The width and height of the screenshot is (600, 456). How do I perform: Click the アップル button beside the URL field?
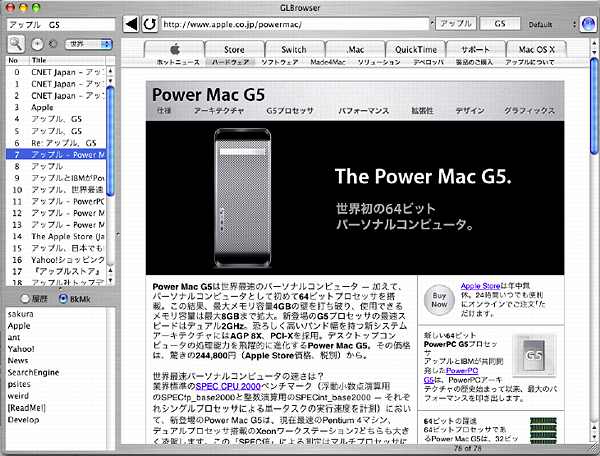click(456, 23)
